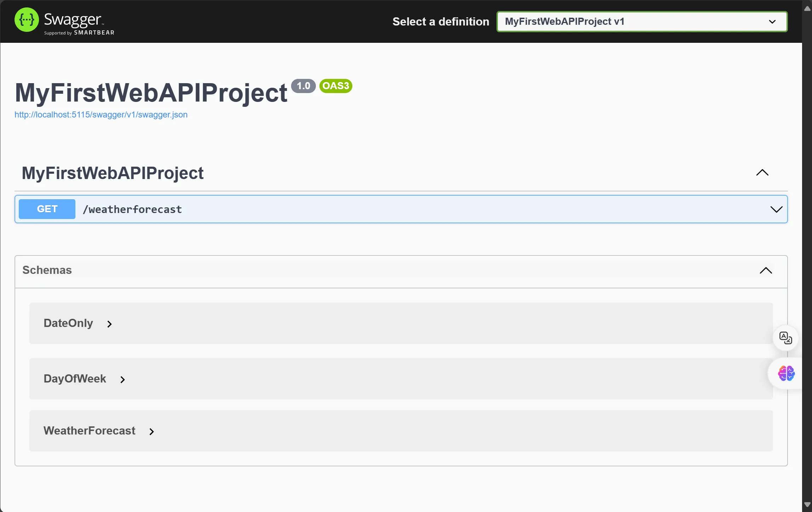Open the translate floating icon
812x512 pixels.
pyautogui.click(x=785, y=338)
